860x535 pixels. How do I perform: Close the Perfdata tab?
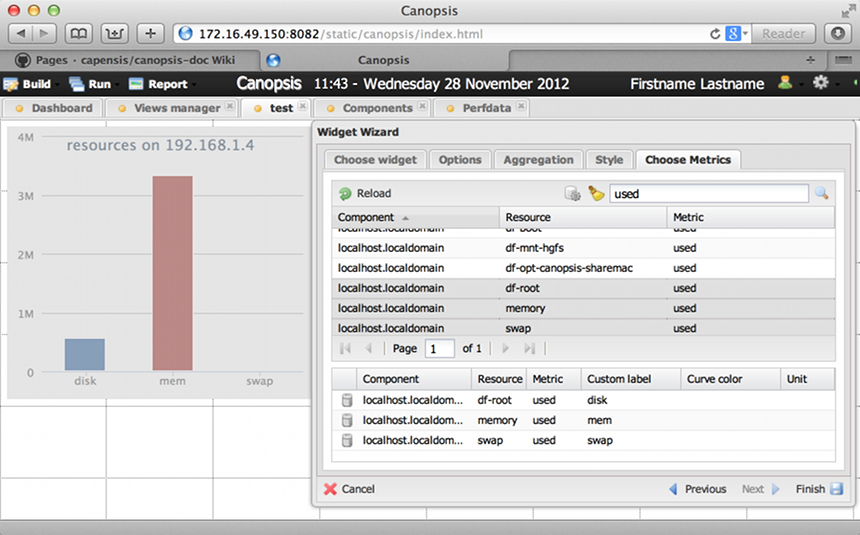click(x=521, y=106)
